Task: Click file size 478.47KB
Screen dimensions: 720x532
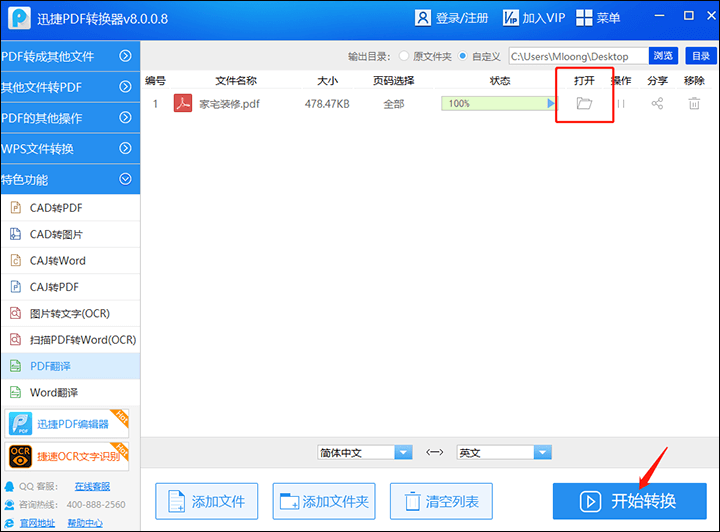Action: 327,104
